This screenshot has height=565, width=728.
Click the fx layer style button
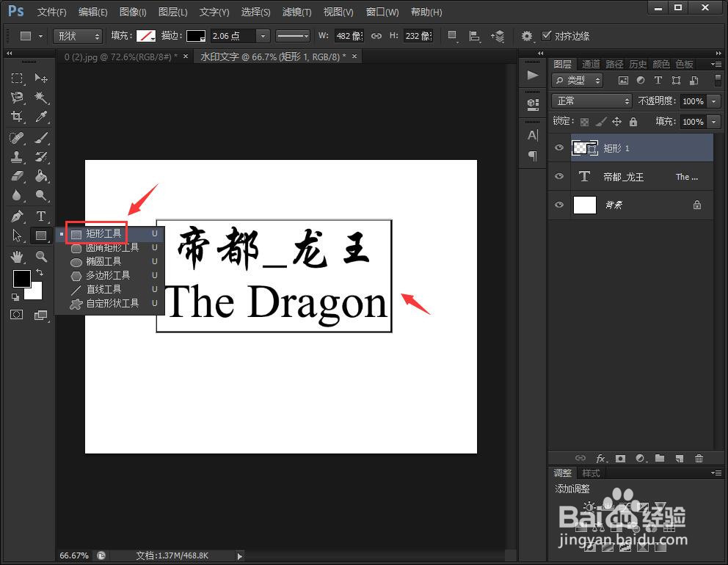click(600, 458)
